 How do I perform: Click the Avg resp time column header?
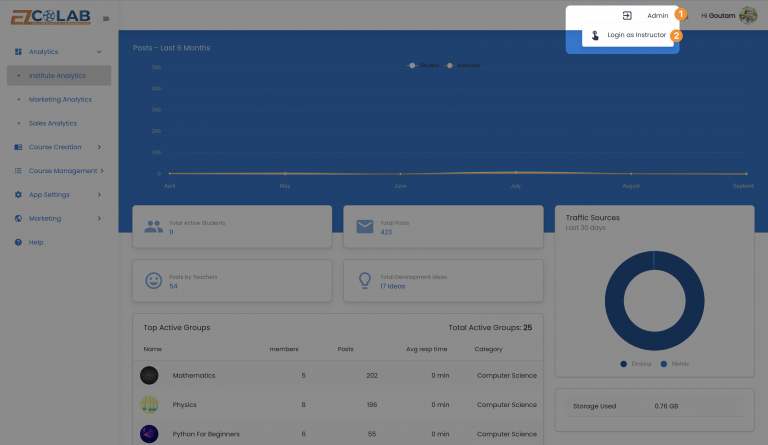[x=426, y=349]
